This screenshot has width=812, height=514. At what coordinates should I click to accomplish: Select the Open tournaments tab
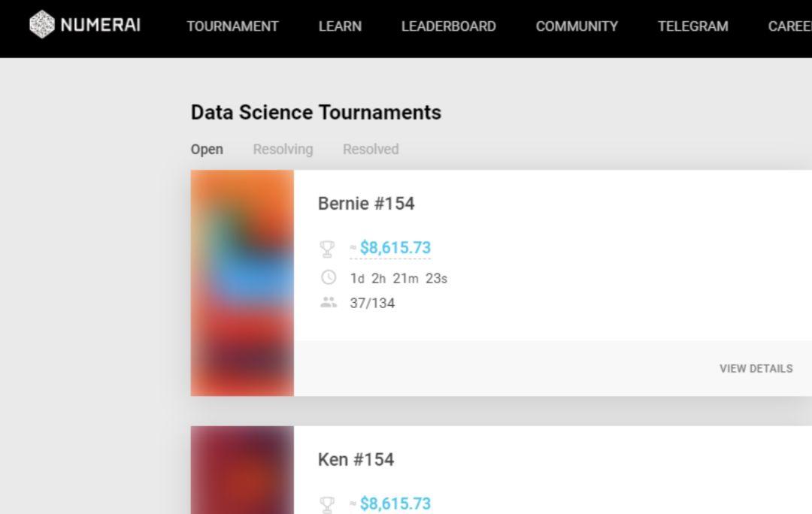[x=207, y=150]
